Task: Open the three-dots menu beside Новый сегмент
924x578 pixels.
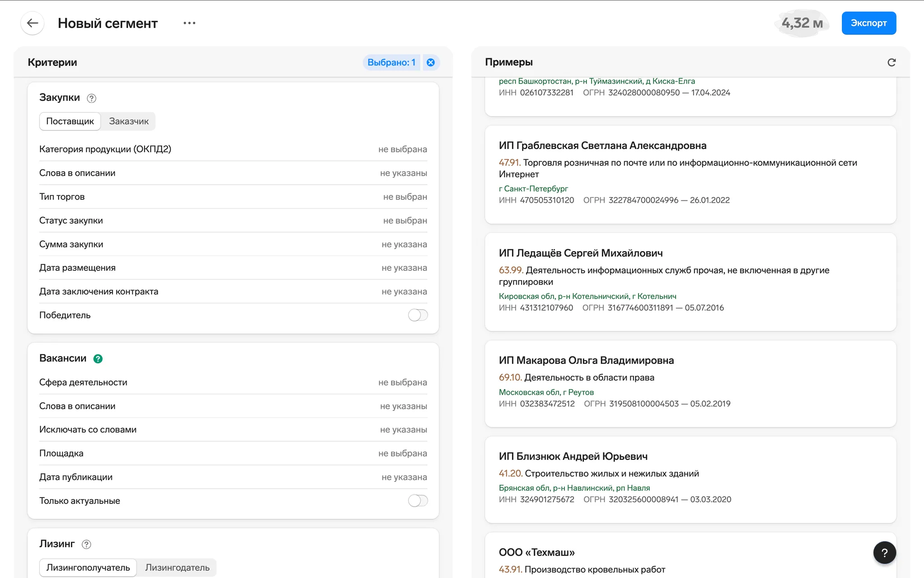Action: coord(189,23)
